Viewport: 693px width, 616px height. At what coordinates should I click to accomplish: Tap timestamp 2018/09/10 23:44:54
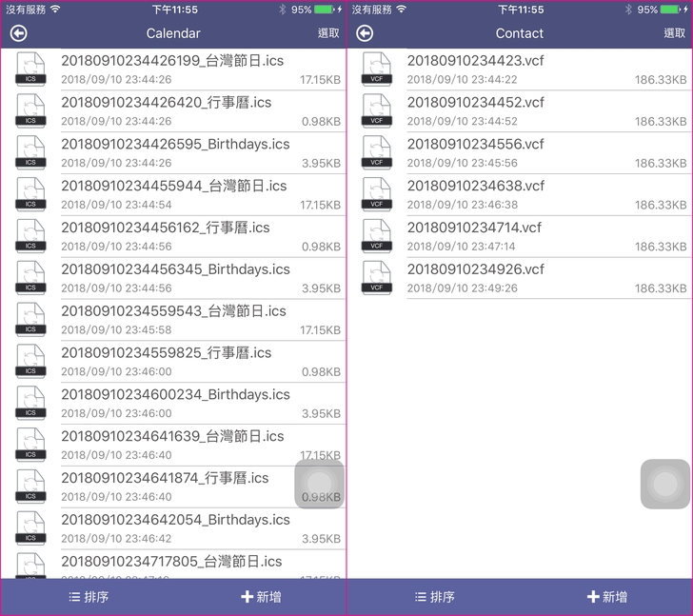coord(116,205)
